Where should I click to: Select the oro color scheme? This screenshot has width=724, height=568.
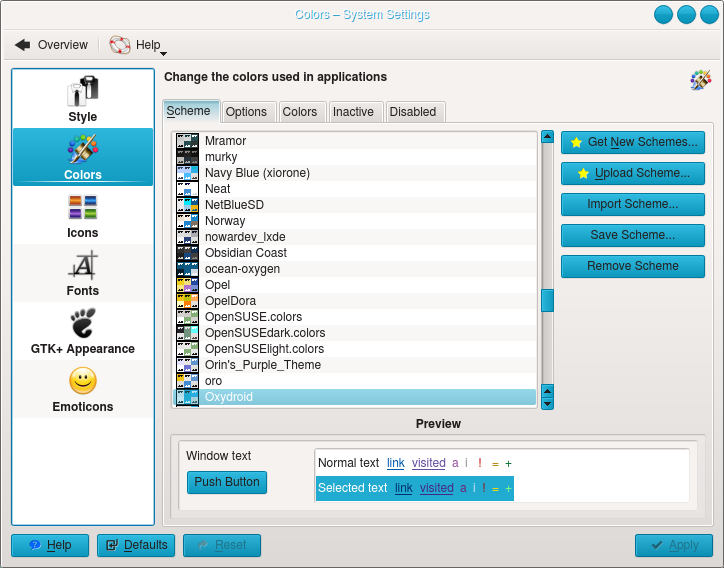(355, 381)
